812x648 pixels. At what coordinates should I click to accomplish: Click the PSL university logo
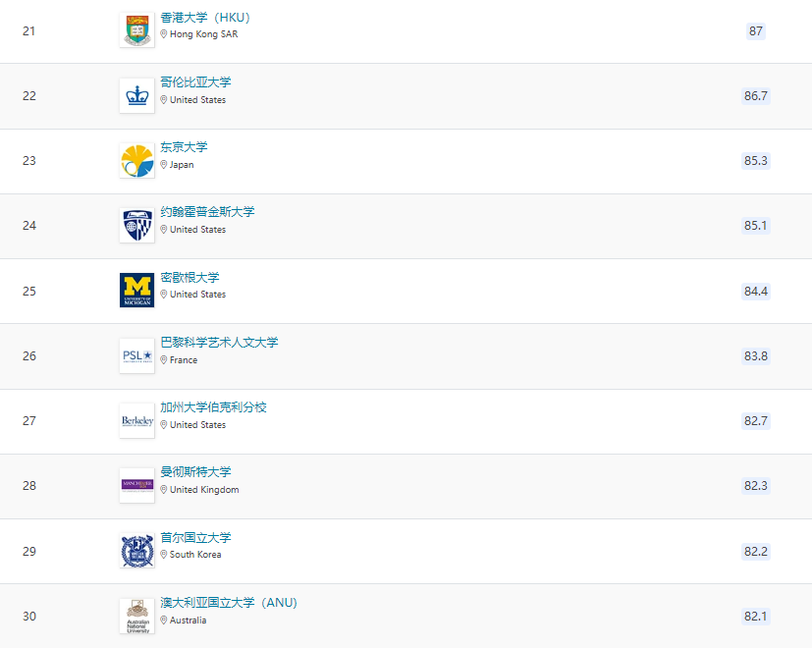click(136, 355)
